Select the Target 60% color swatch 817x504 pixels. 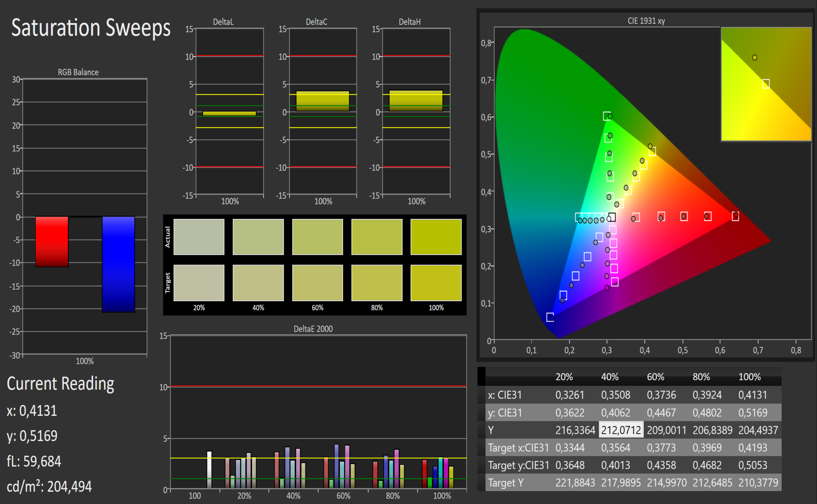pos(317,283)
